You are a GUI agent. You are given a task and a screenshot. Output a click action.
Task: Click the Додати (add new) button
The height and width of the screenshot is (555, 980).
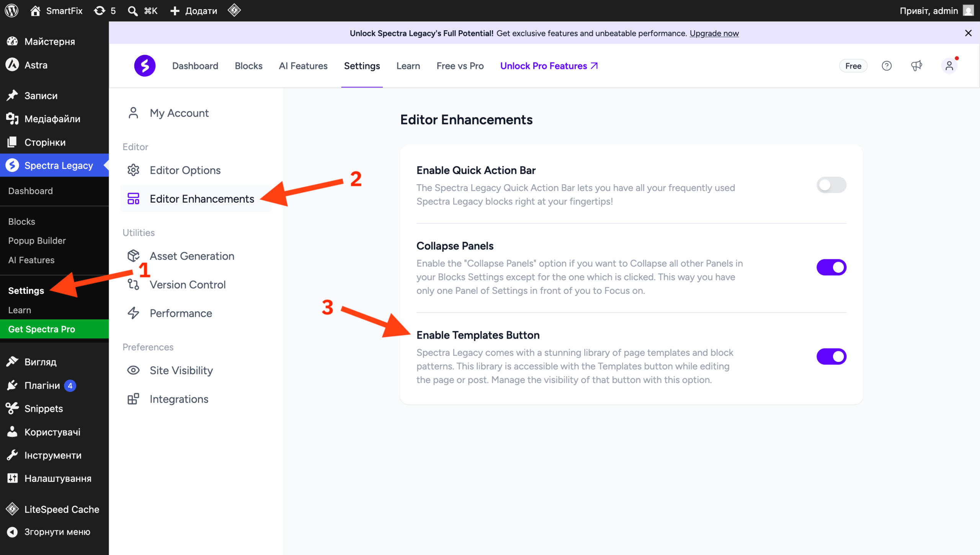(x=194, y=10)
